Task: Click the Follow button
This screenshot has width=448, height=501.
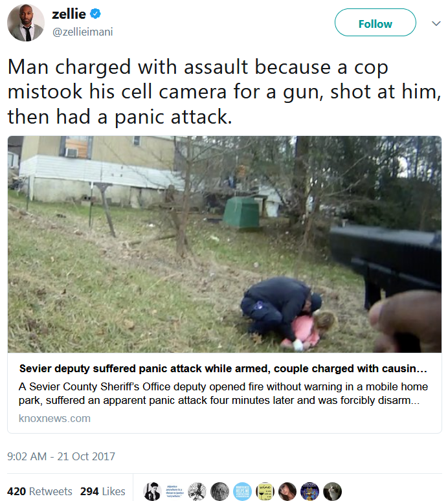Action: click(375, 23)
